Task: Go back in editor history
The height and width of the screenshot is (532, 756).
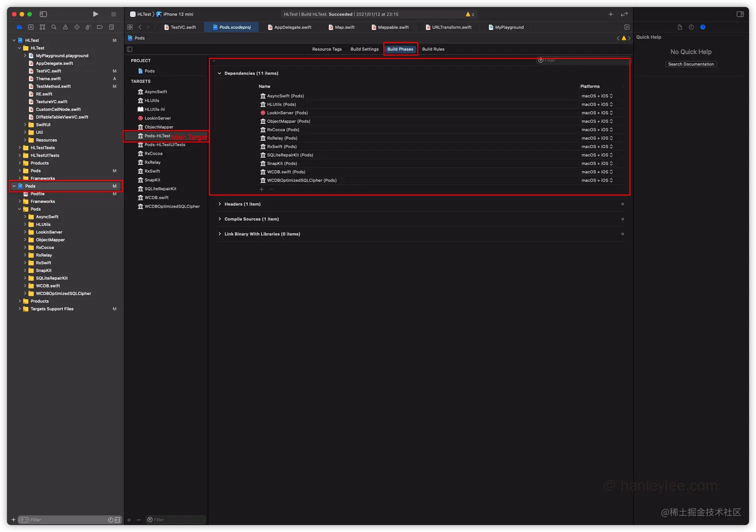Action: tap(140, 27)
